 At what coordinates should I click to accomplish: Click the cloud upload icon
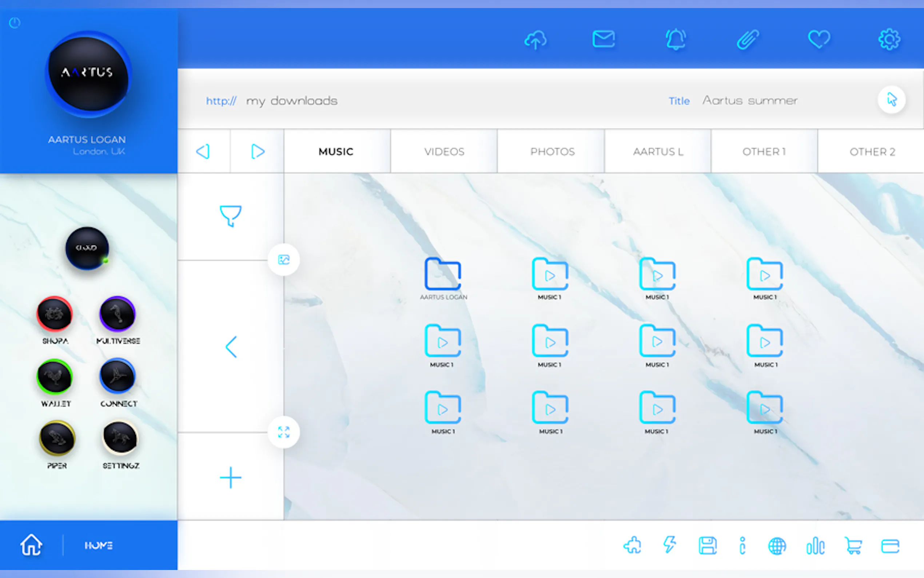tap(535, 39)
